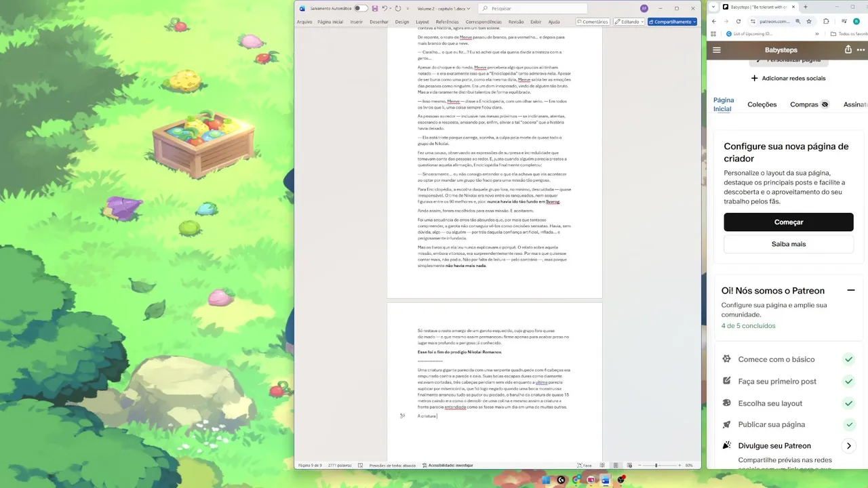
Task: Expand the hidden bookmarks chevron
Action: (817, 34)
